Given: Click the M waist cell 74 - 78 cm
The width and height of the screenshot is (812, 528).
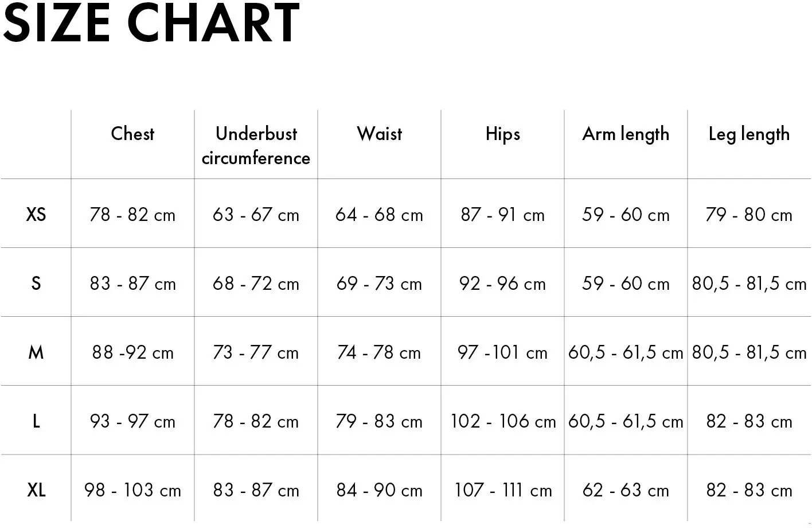Looking at the screenshot, I should 379,352.
